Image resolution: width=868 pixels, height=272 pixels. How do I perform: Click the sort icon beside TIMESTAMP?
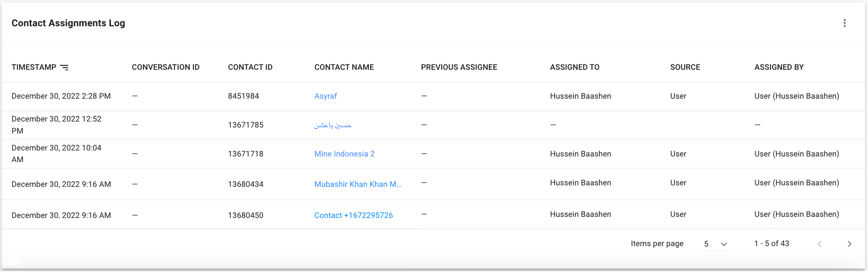coord(65,67)
